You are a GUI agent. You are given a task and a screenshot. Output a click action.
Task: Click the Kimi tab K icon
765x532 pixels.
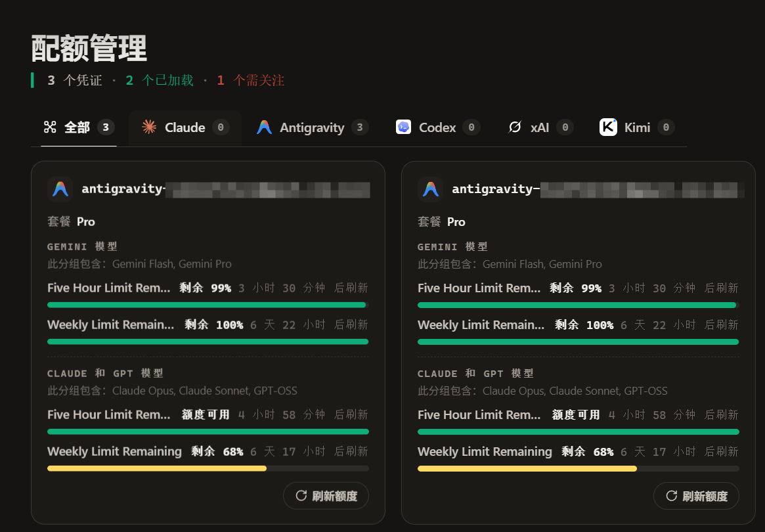[x=608, y=127]
